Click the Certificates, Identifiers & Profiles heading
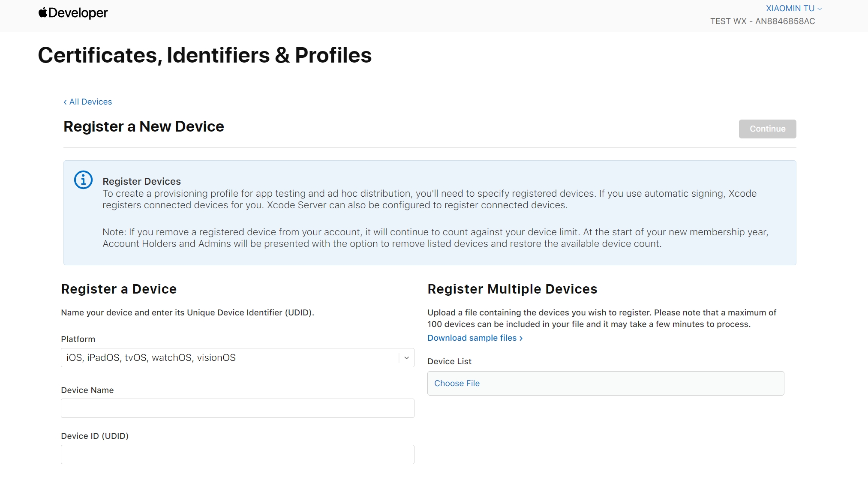 pos(204,55)
